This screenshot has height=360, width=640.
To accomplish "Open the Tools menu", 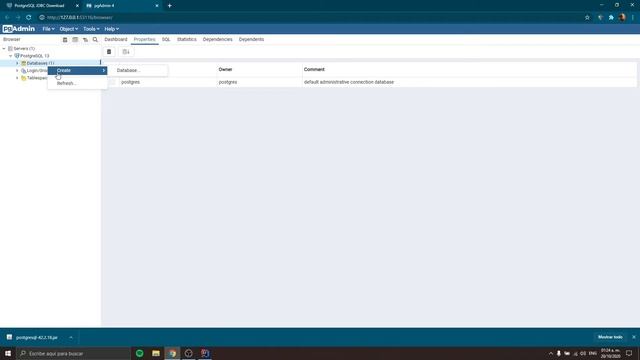I will coord(91,29).
